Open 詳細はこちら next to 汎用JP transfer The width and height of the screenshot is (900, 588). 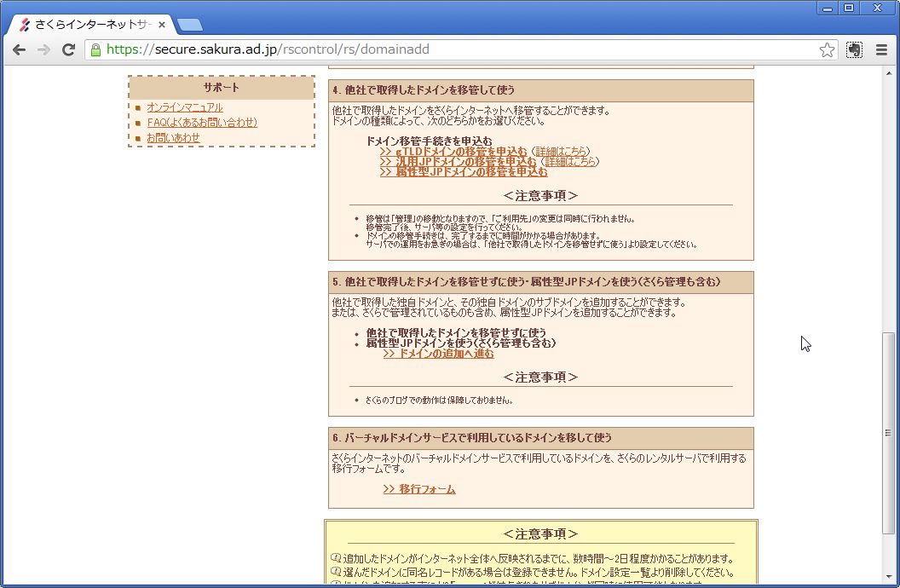pyautogui.click(x=570, y=162)
